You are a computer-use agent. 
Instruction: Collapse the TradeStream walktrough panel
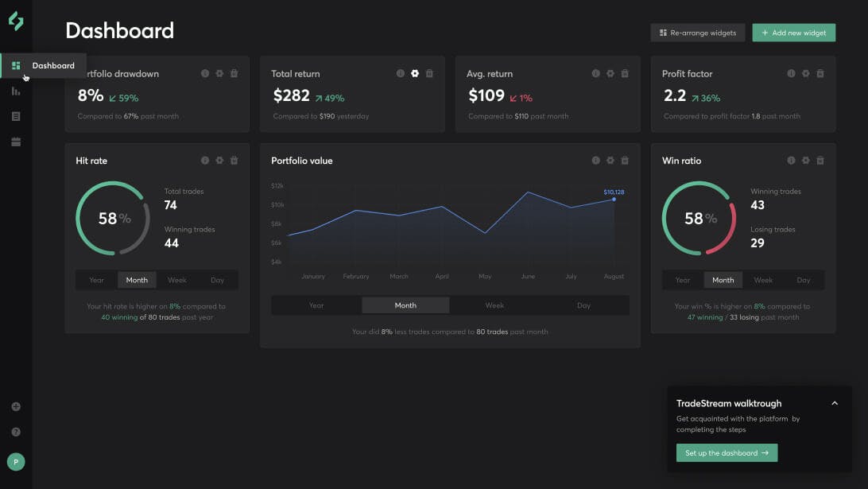(835, 403)
